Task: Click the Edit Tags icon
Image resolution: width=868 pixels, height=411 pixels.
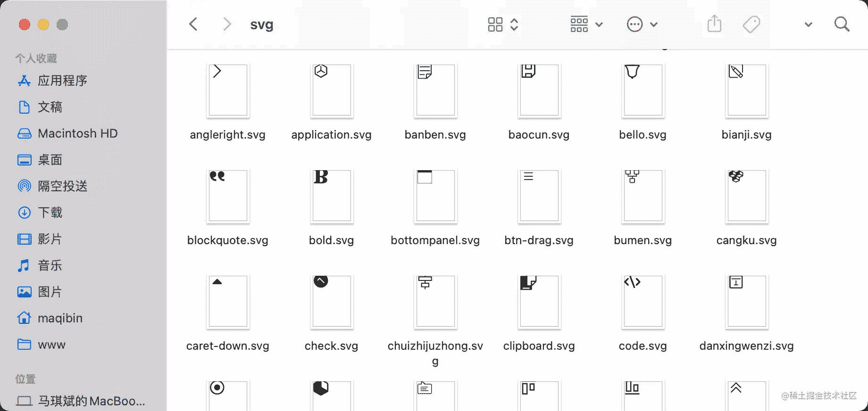Action: tap(751, 24)
